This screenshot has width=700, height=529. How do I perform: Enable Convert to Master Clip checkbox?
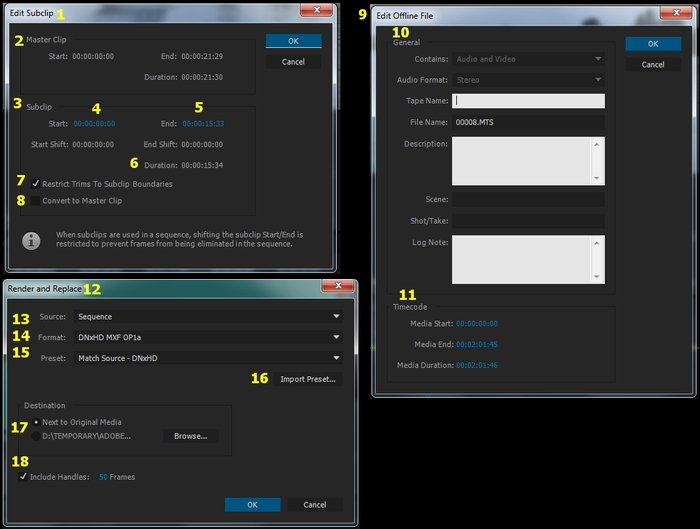click(36, 201)
